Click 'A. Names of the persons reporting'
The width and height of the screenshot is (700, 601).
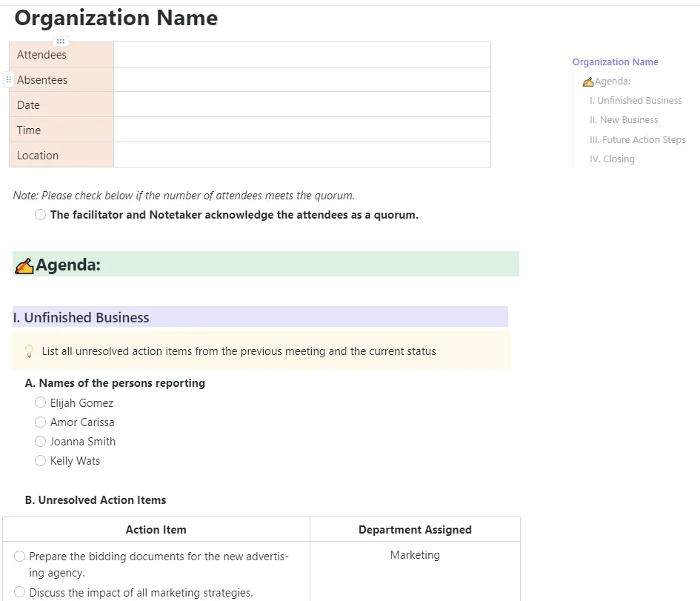pyautogui.click(x=115, y=382)
